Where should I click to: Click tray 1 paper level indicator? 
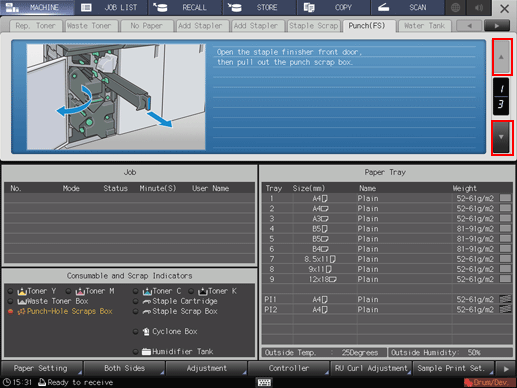pos(505,198)
